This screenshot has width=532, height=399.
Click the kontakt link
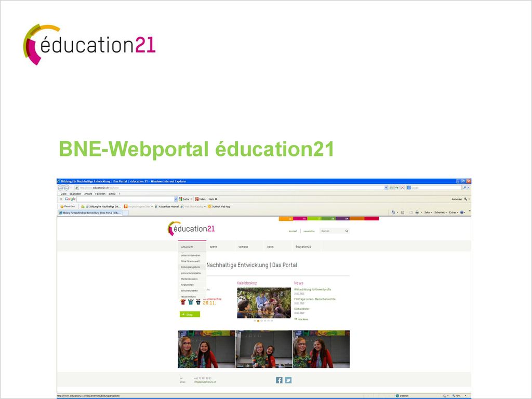click(x=293, y=231)
